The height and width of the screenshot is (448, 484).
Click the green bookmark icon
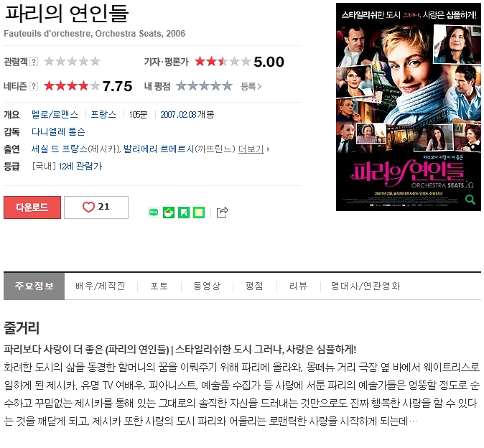pos(184,213)
